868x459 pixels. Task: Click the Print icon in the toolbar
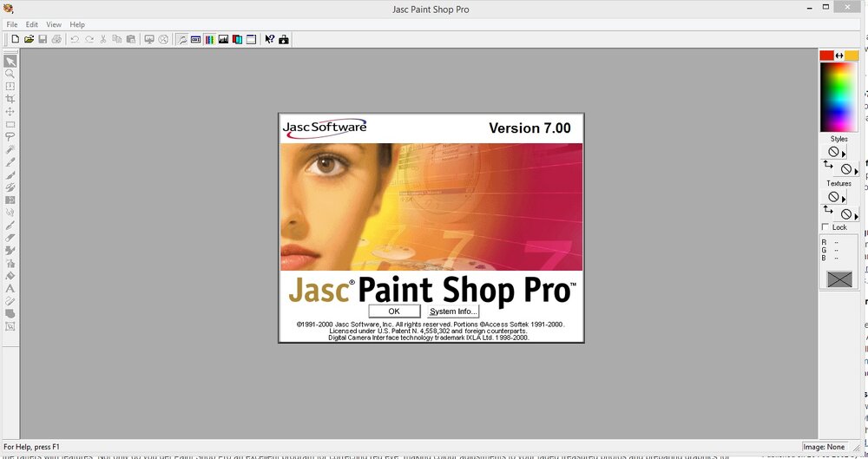click(56, 39)
